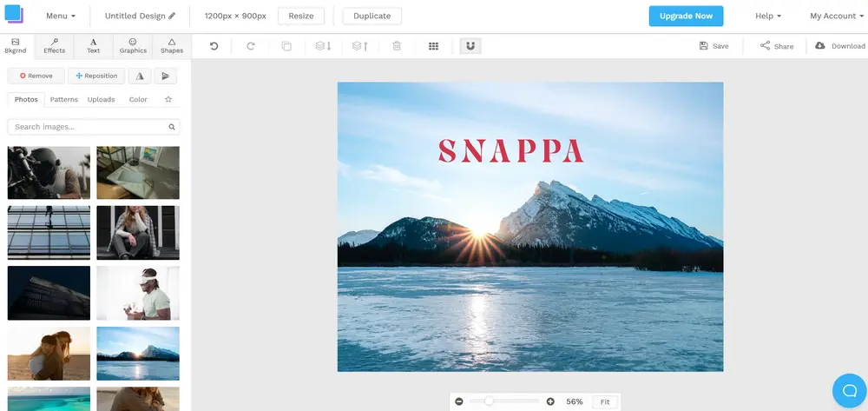This screenshot has width=868, height=411.
Task: Open the Graphics tab
Action: 133,46
